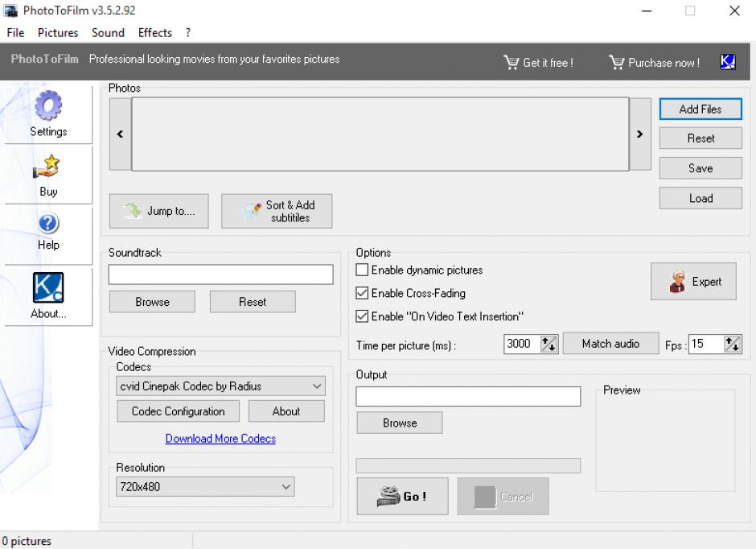
Task: Minimize the PhotoToFilm window
Action: [x=647, y=10]
